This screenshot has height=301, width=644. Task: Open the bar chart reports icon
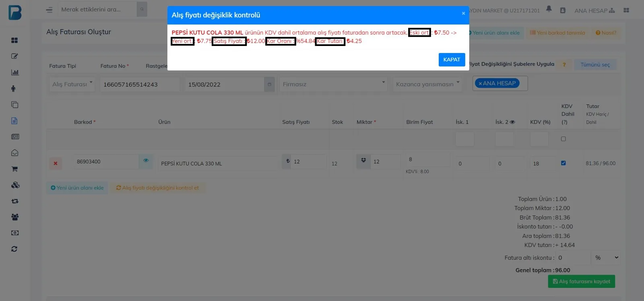point(15,73)
